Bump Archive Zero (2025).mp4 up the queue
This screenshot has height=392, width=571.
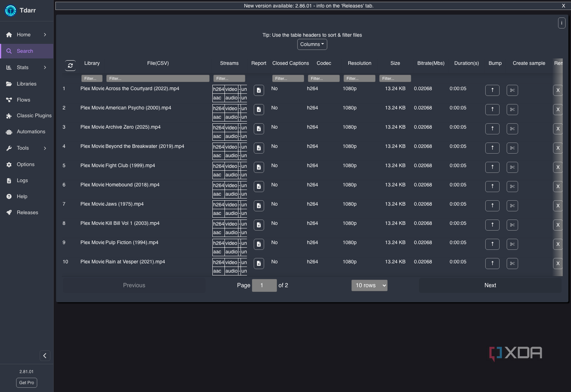coord(492,129)
